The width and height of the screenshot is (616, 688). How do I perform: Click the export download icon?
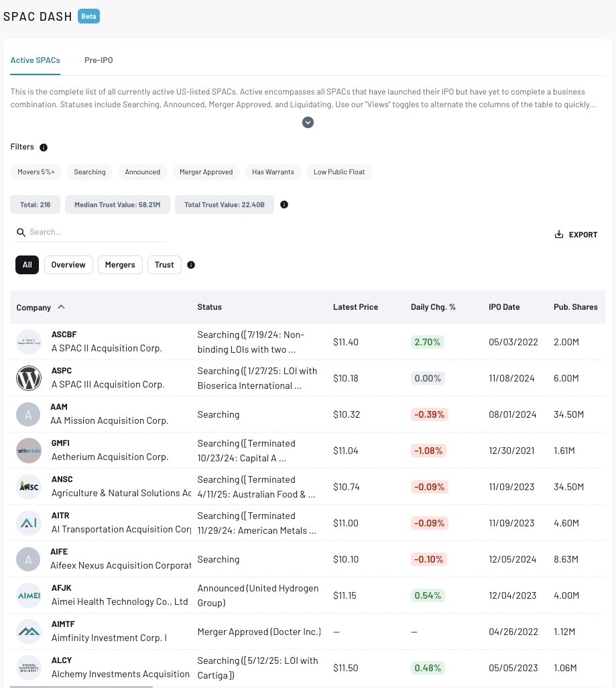pos(558,234)
